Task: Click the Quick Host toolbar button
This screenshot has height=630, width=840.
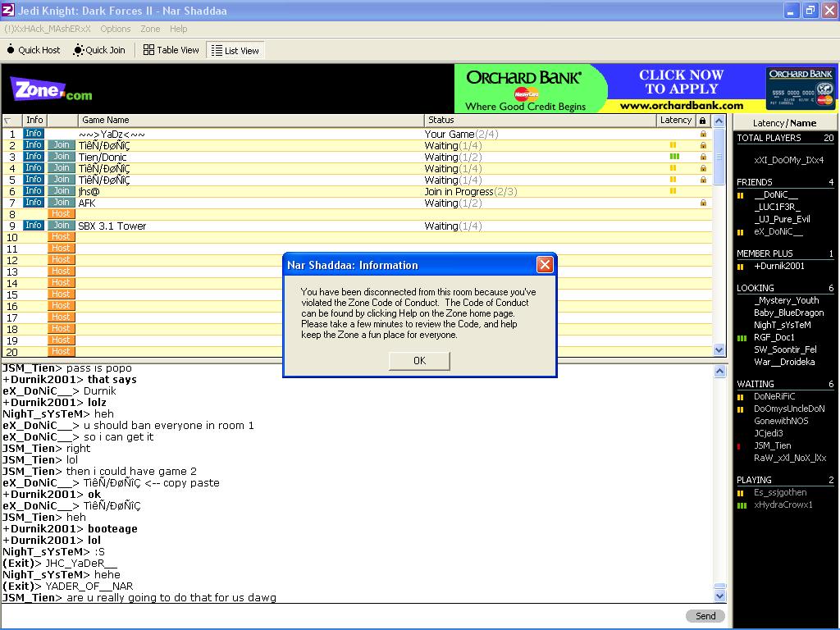Action: [33, 50]
